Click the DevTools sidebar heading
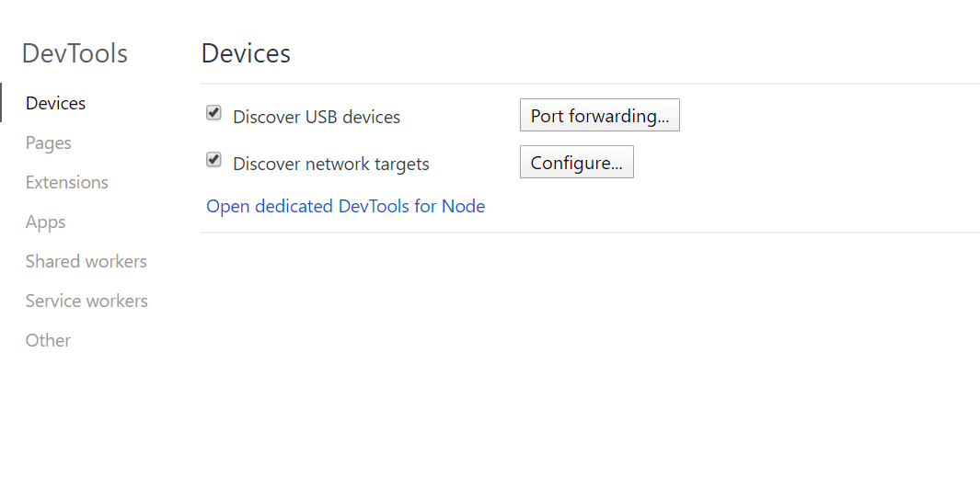The height and width of the screenshot is (478, 980). (75, 53)
